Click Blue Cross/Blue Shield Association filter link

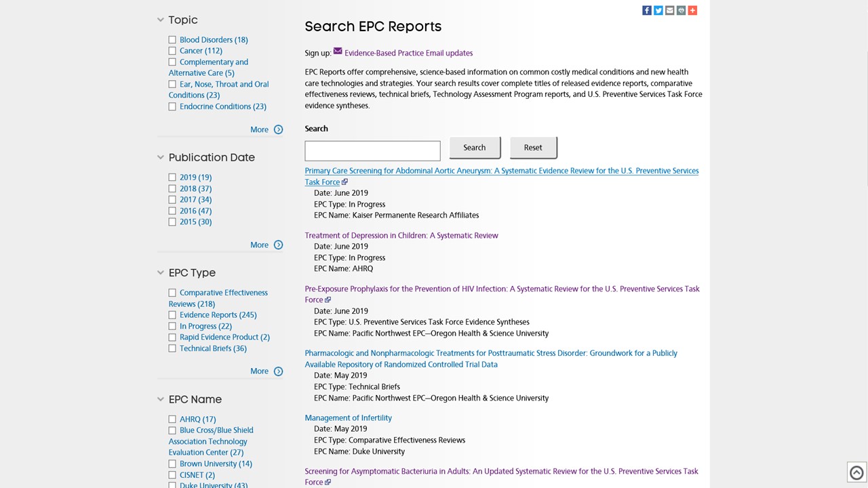(211, 441)
